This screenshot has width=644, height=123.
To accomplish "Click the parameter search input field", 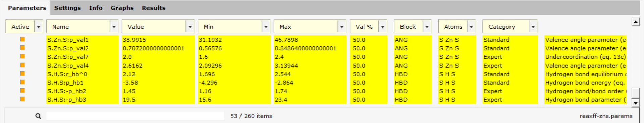I will (135, 116).
